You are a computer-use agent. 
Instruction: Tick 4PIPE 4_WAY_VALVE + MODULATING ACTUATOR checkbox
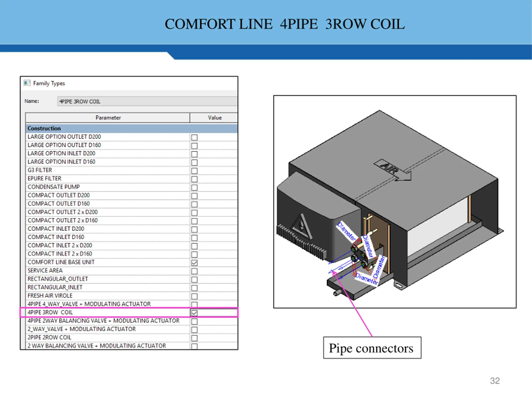click(x=194, y=304)
